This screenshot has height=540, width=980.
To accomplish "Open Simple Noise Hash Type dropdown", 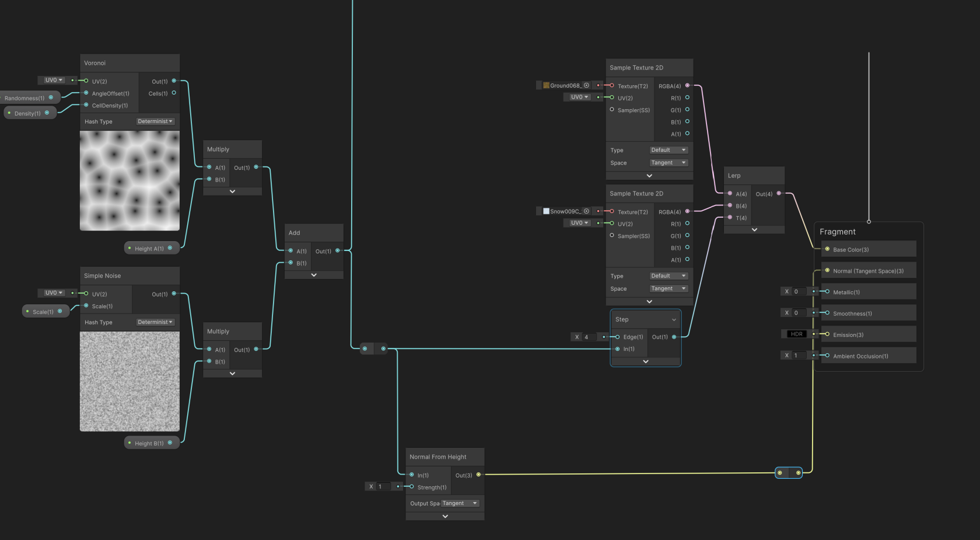I will [x=155, y=322].
